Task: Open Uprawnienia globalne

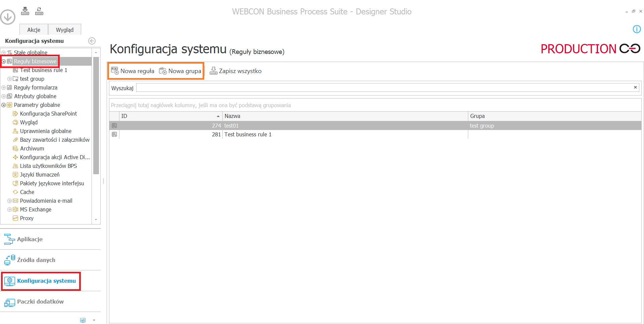Action: [x=46, y=131]
